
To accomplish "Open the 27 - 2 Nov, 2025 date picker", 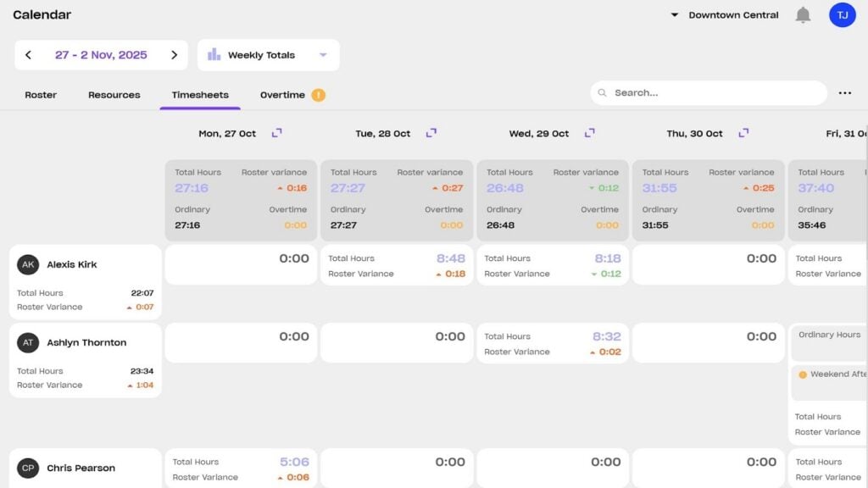I will coord(101,55).
